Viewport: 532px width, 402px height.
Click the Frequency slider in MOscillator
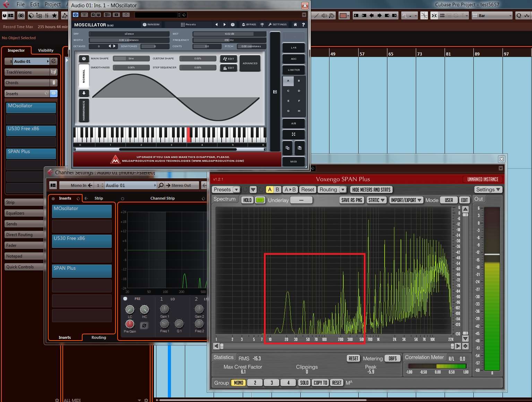pyautogui.click(x=229, y=40)
